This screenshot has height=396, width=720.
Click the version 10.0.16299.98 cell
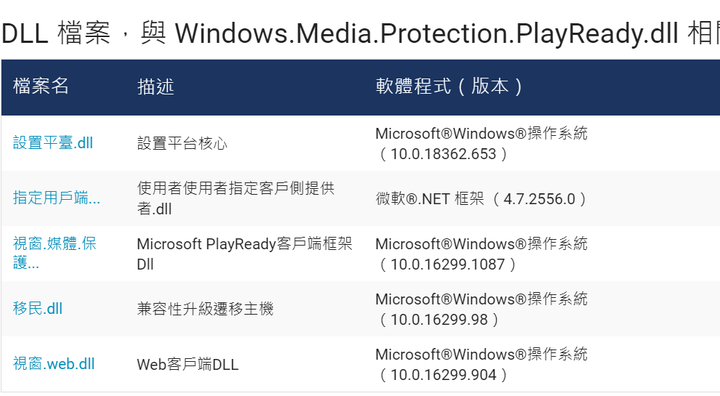pyautogui.click(x=481, y=309)
